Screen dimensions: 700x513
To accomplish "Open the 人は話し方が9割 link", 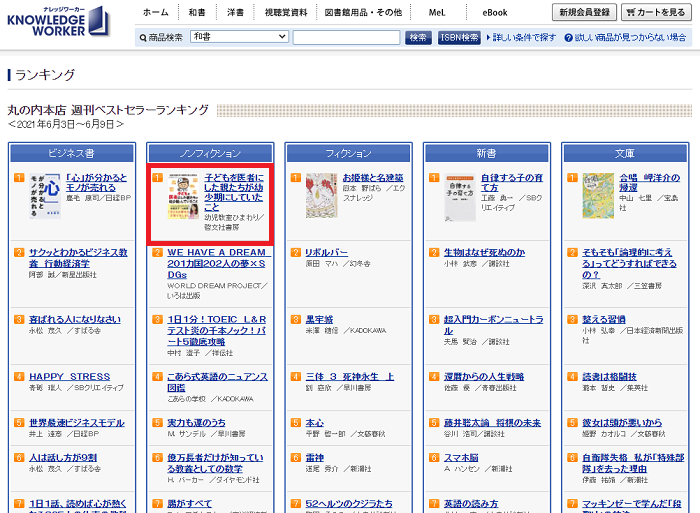I will tap(63, 458).
